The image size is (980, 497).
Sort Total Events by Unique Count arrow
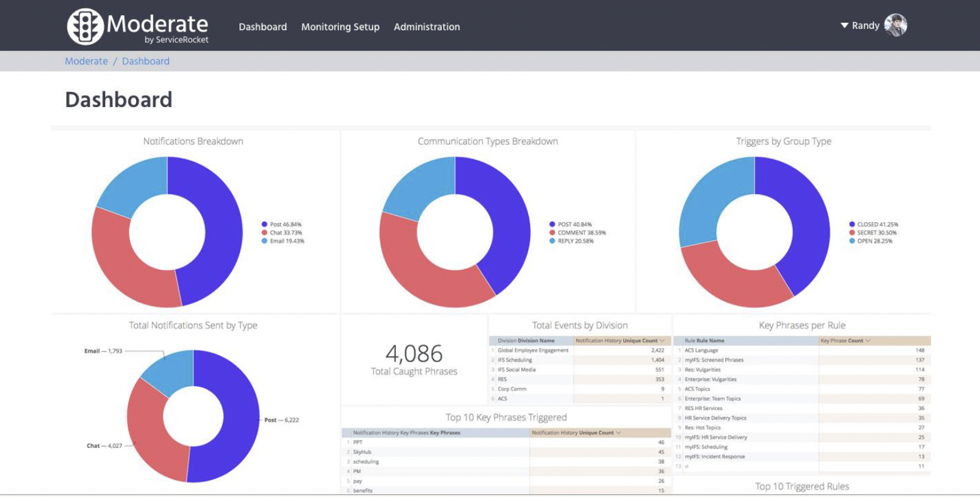click(x=662, y=341)
